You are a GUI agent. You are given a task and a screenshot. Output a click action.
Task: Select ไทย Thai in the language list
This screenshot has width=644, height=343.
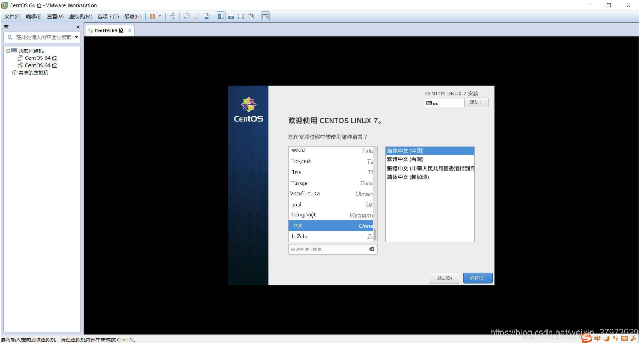tap(331, 172)
